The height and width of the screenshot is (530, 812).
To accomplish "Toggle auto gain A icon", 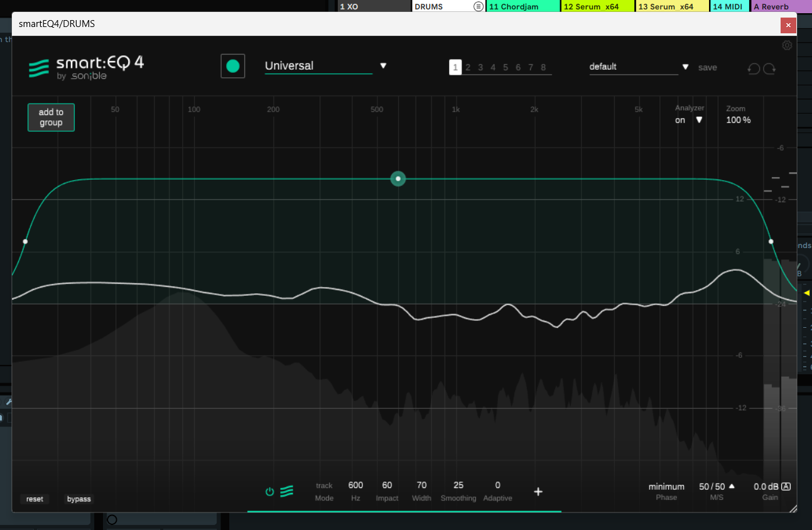I will coord(786,486).
